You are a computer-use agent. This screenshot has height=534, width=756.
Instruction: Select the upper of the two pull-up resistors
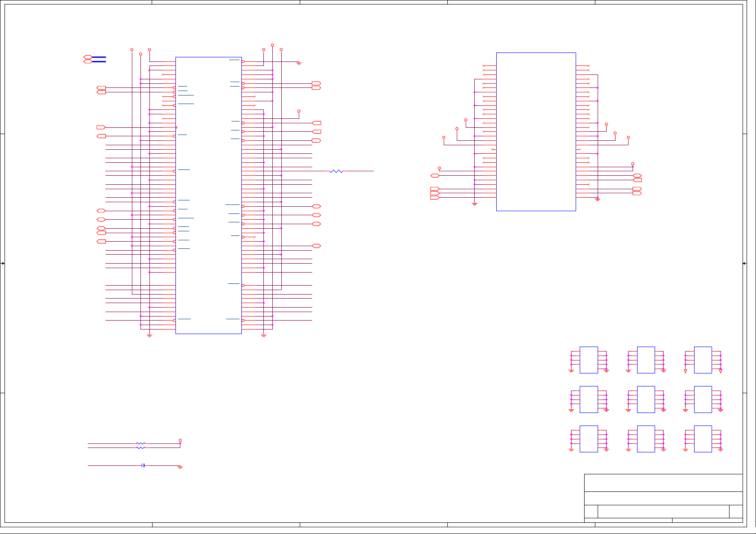[x=141, y=443]
